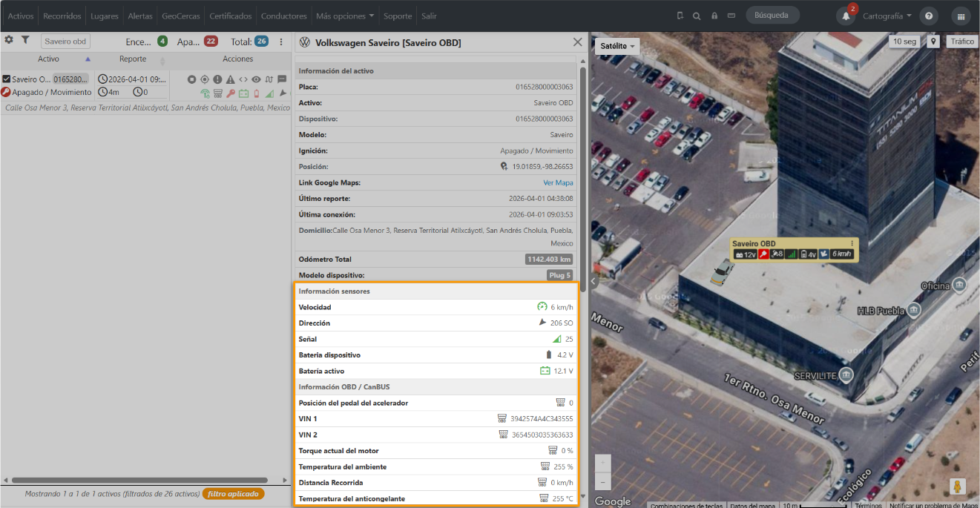Viewport: 980px width, 508px height.
Task: Click the Ver Mapa link
Action: (x=558, y=182)
